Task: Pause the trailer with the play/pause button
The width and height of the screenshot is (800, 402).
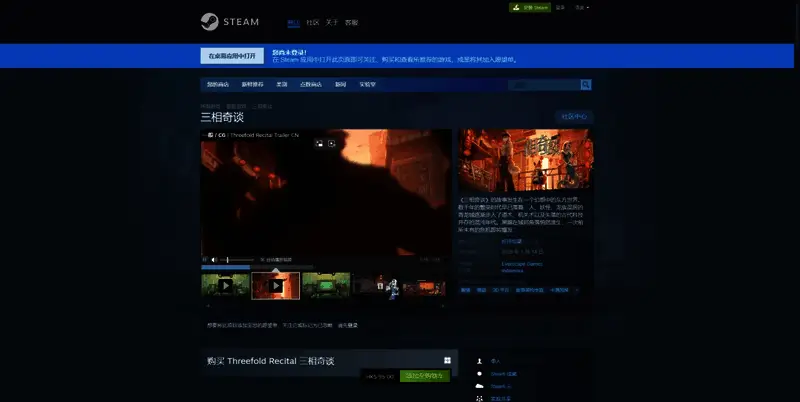Action: pyautogui.click(x=205, y=260)
